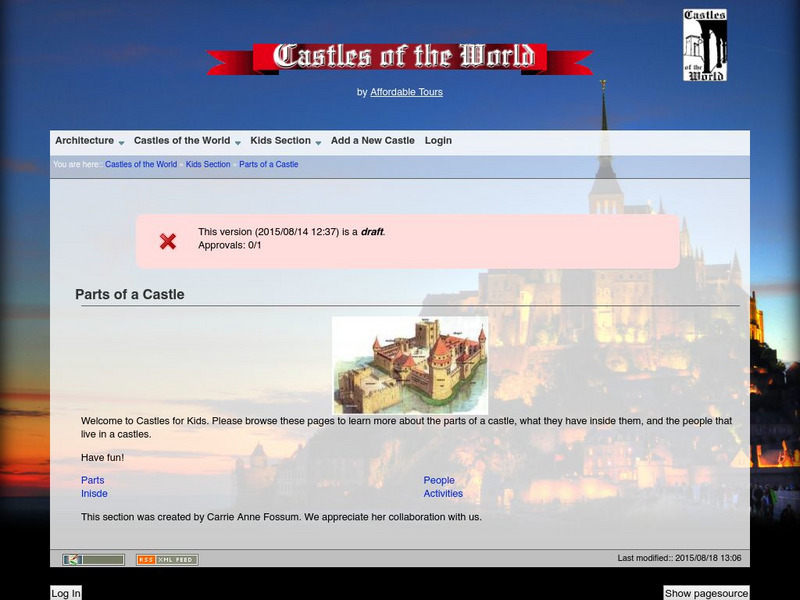The width and height of the screenshot is (800, 600).
Task: Click the draft version notice text
Action: (x=292, y=232)
